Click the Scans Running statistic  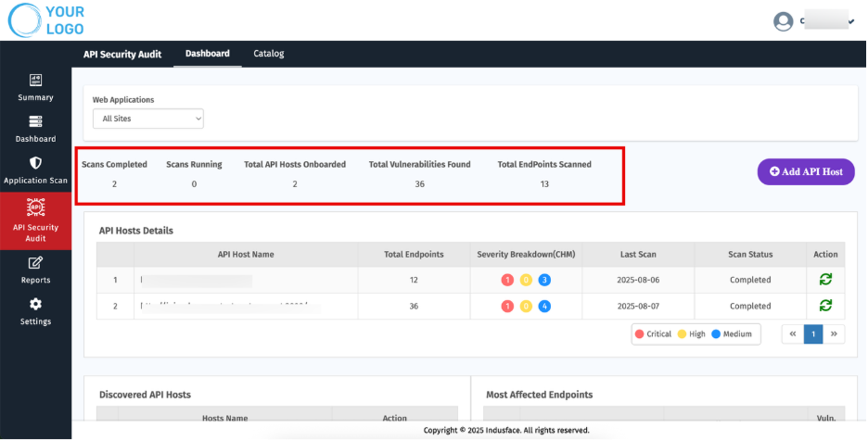coord(194,173)
